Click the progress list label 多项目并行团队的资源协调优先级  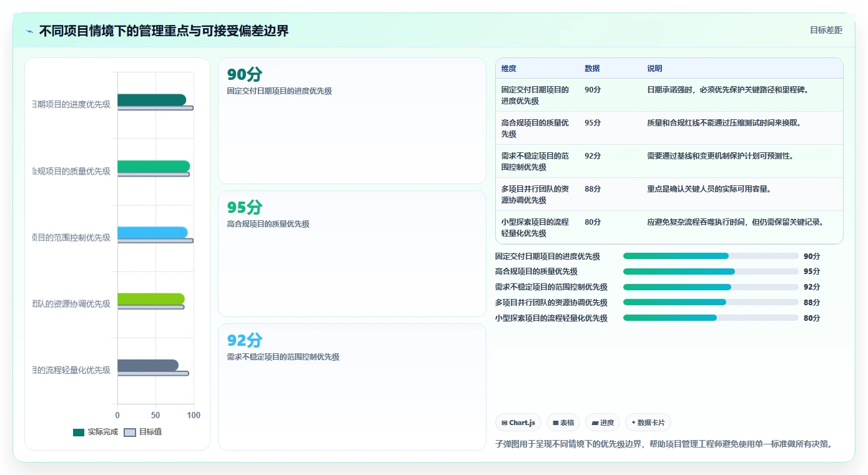coord(551,302)
